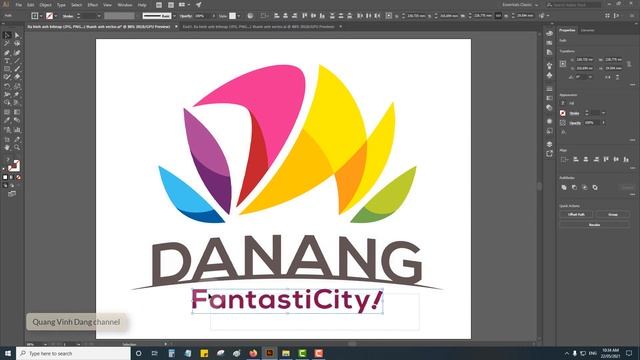Image resolution: width=640 pixels, height=360 pixels.
Task: Click the Recolor button
Action: 594,224
